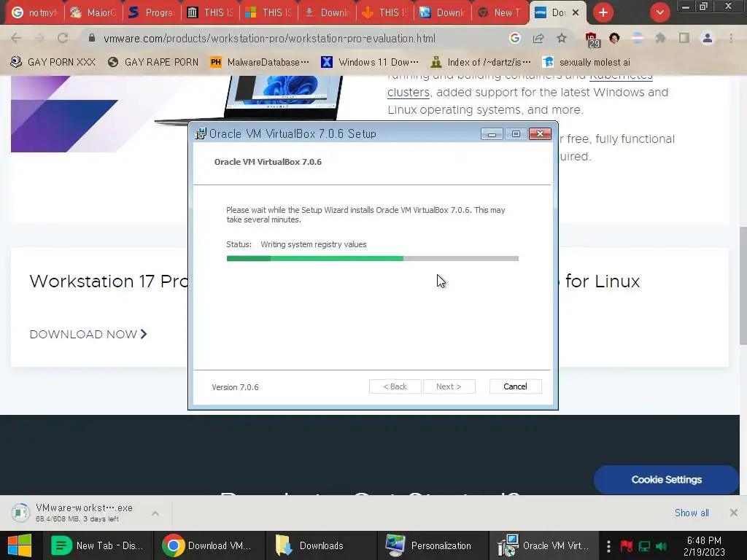Open the Chrome profile avatar menu
747x560 pixels.
coord(708,38)
